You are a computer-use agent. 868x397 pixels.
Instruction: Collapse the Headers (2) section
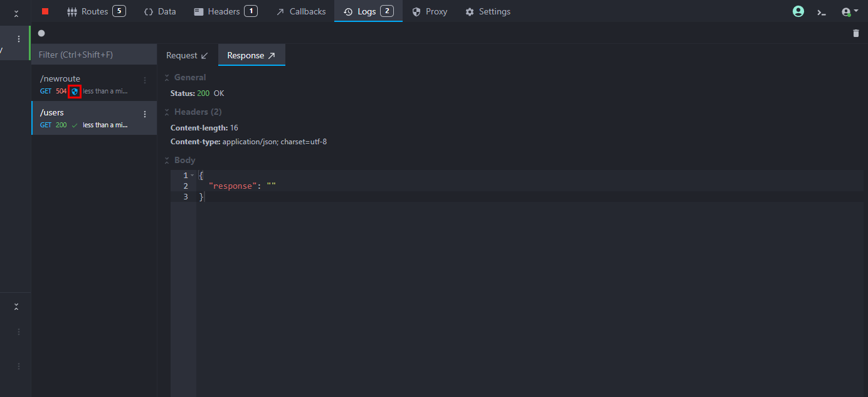[167, 112]
